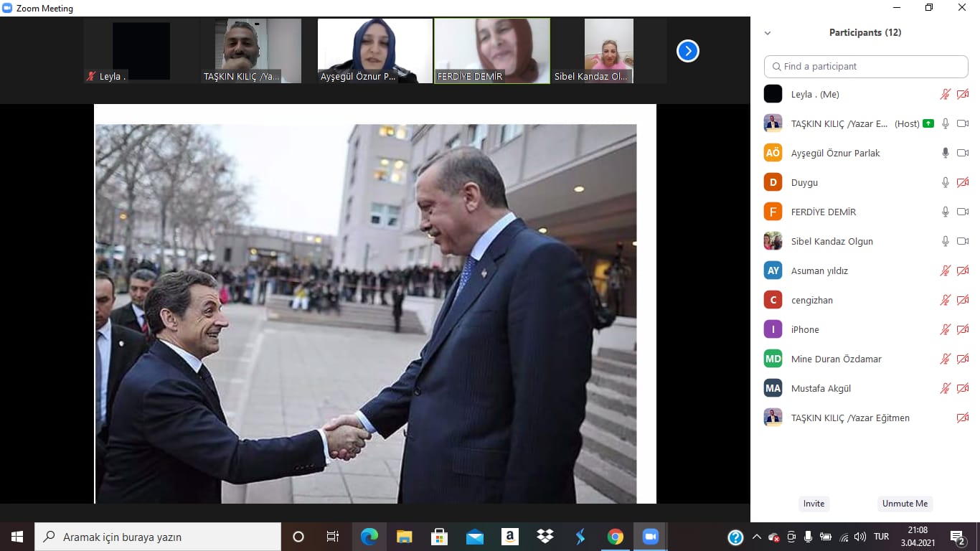Click Mine Duran Özdamar's muted microphone icon
This screenshot has width=980, height=551.
click(946, 359)
